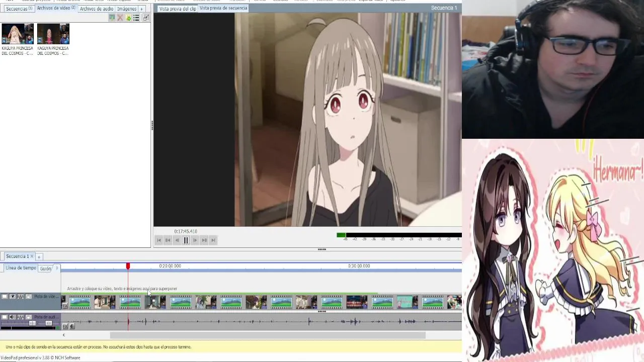Viewport: 644px width, 362px height.
Task: Toggle audio track link clips icon
Action: tap(21, 317)
